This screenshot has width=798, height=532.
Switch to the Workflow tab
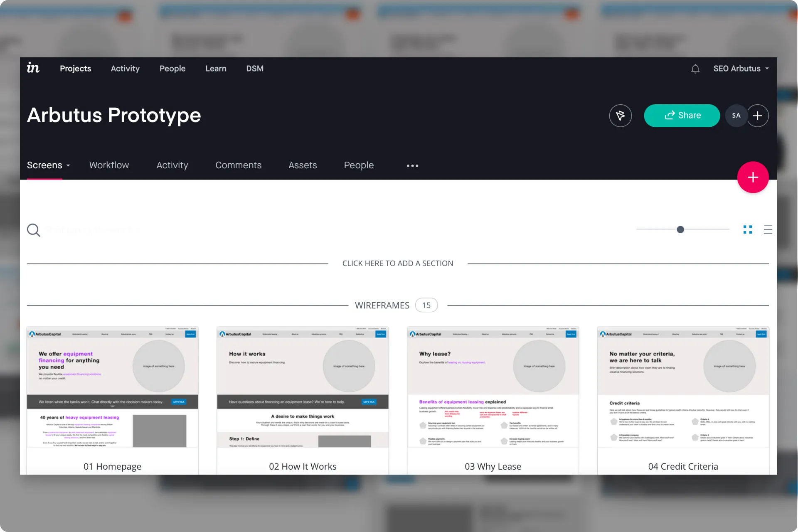pos(109,165)
